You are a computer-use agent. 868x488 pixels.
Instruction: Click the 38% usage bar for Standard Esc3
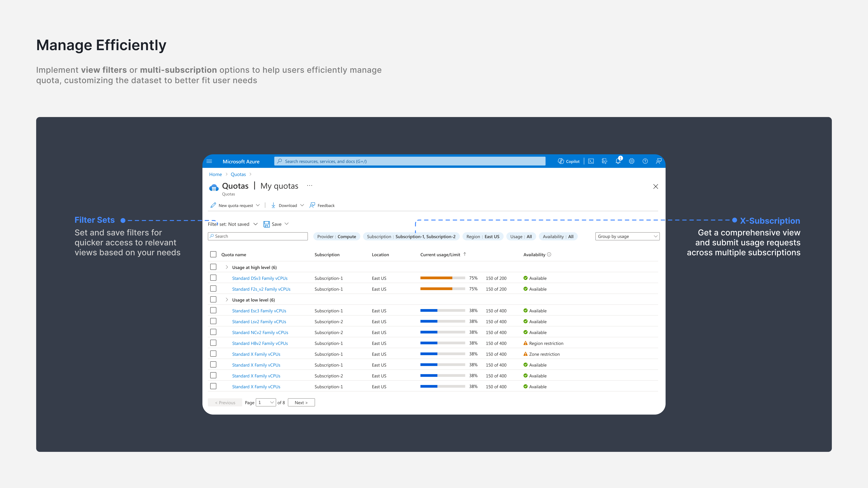443,311
